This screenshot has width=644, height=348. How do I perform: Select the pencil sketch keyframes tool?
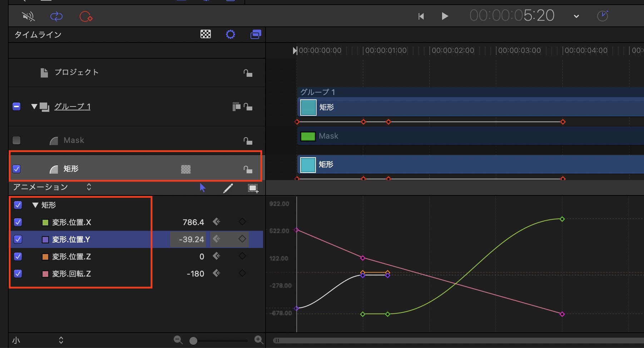tap(228, 188)
